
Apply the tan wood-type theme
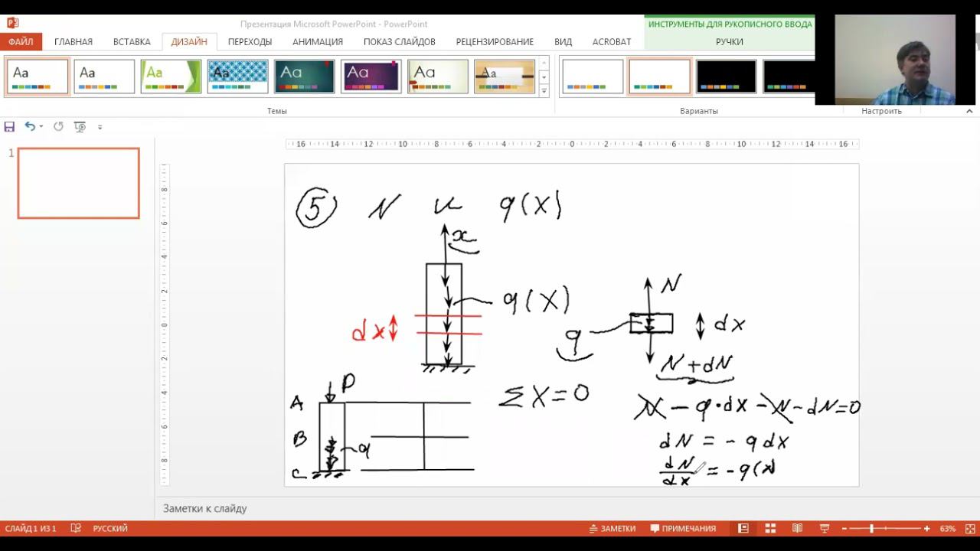[x=505, y=77]
